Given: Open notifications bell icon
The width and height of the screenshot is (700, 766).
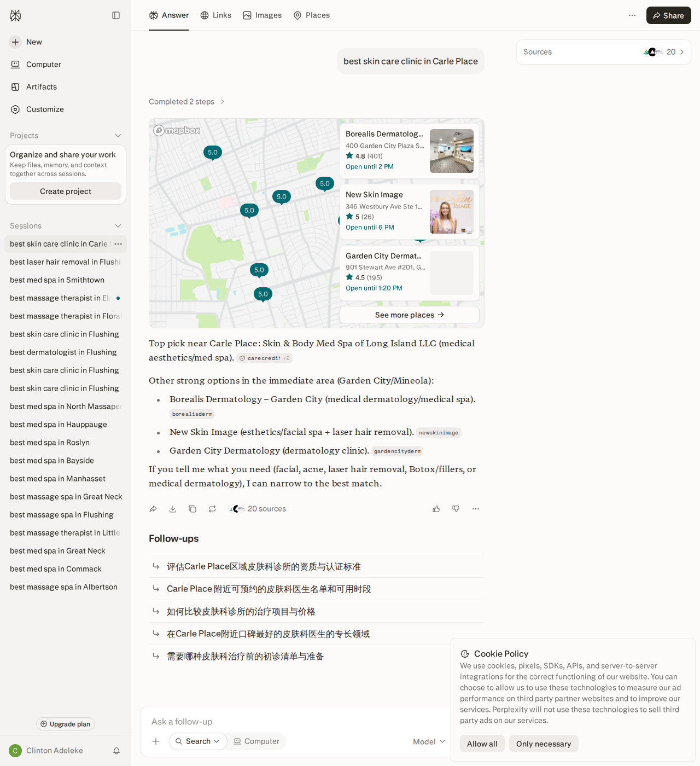Looking at the screenshot, I should [x=116, y=751].
